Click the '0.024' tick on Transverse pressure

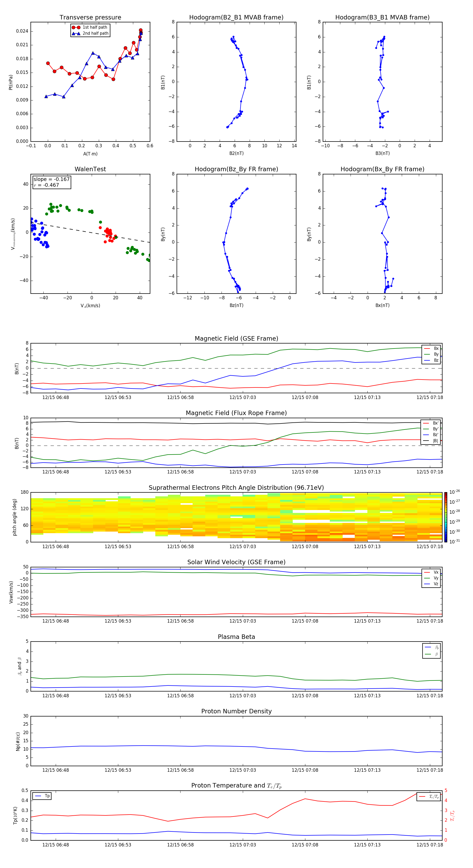tap(22, 31)
